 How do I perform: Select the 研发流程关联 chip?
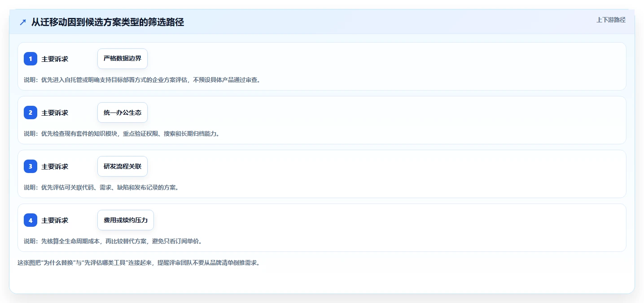click(x=123, y=166)
